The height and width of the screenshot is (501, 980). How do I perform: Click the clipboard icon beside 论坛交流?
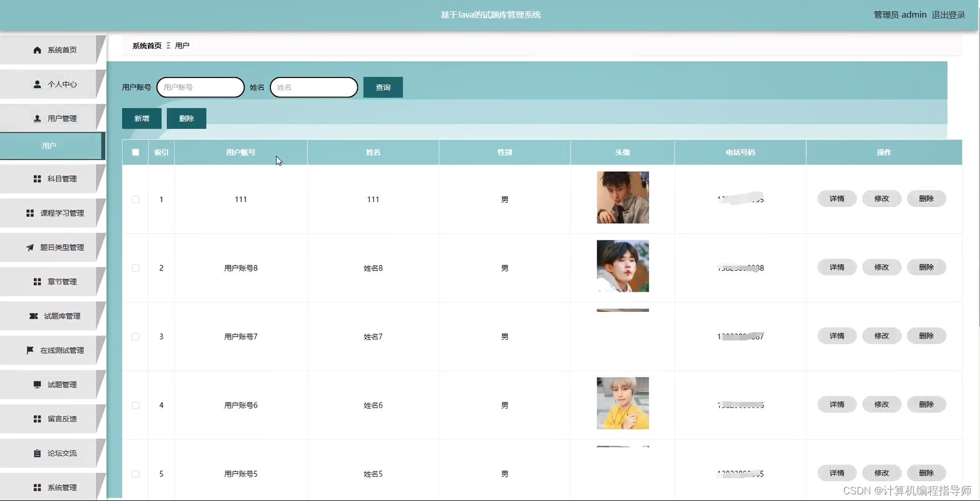pyautogui.click(x=37, y=453)
